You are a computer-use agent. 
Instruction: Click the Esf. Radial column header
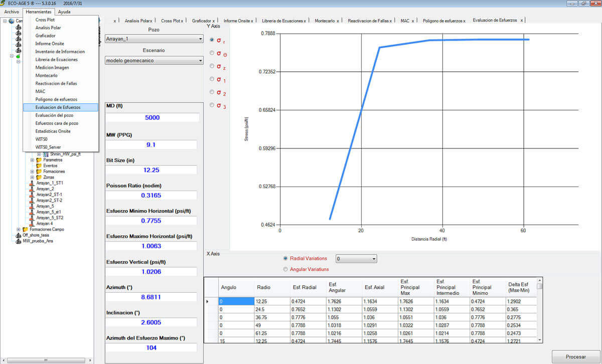click(308, 287)
